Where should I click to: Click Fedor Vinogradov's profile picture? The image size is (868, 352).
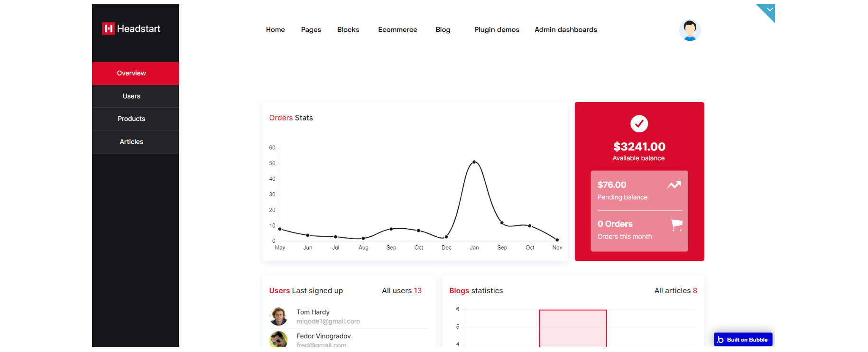278,339
